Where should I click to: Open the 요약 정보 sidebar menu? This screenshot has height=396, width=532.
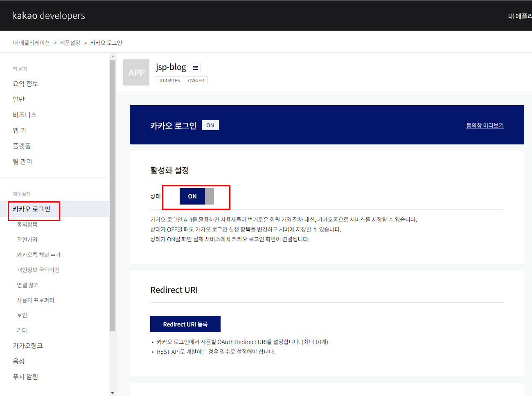(x=25, y=84)
